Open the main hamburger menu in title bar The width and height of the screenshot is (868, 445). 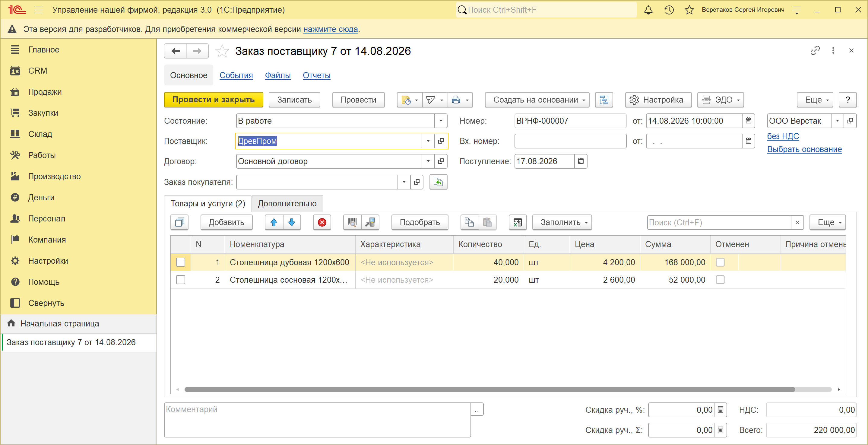click(x=39, y=10)
